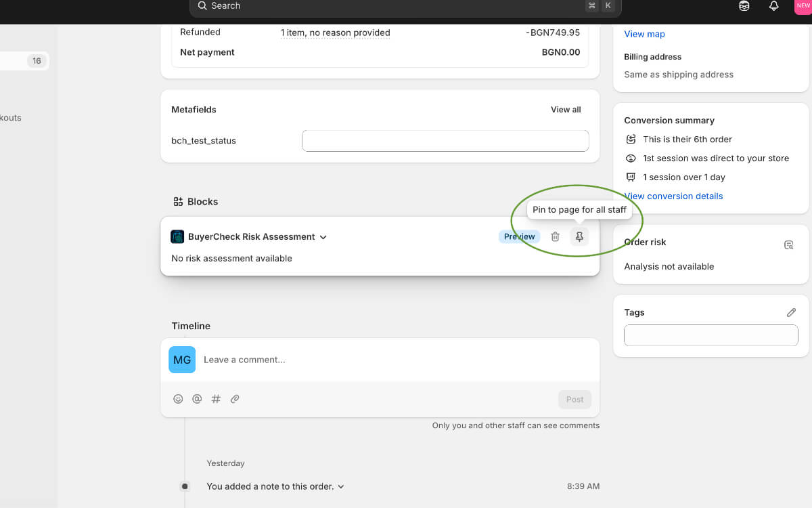Viewport: 812px width, 508px height.
Task: Click the 8:39 AM timestamp
Action: click(583, 486)
